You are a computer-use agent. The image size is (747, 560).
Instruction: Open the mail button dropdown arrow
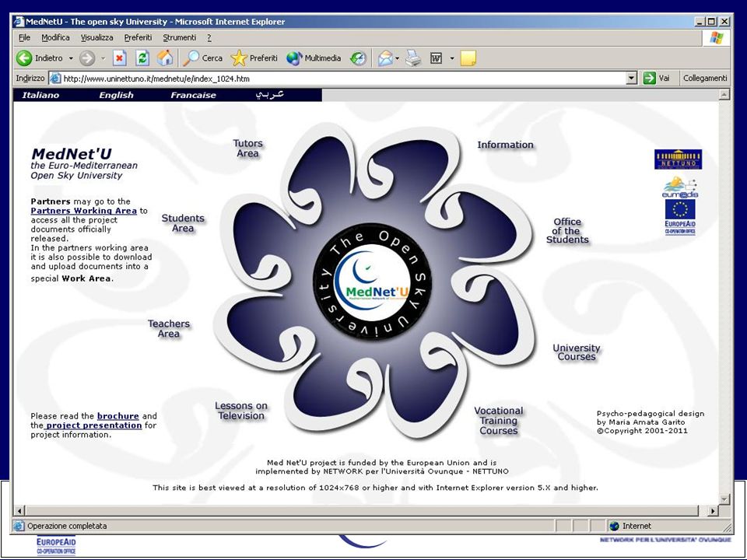tap(398, 58)
